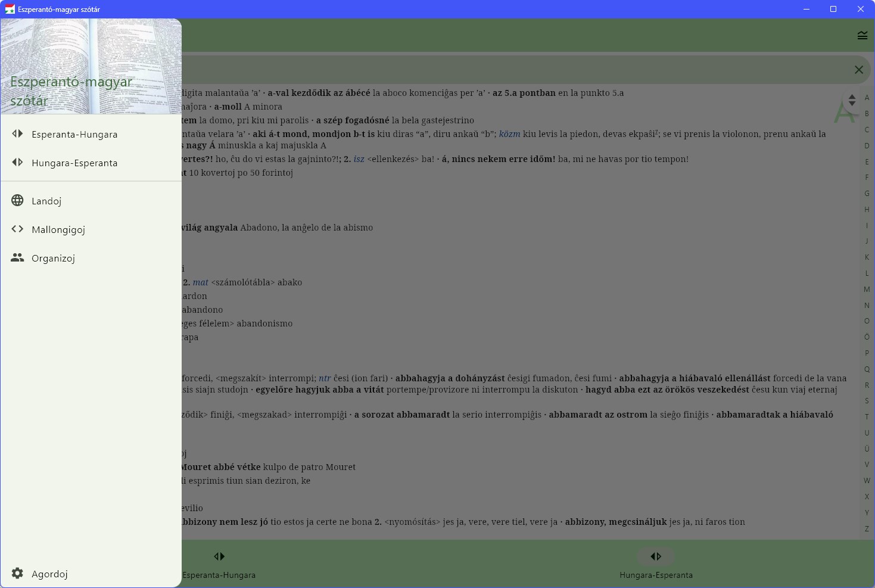Open Agordoj settings item
875x588 pixels.
(x=91, y=573)
